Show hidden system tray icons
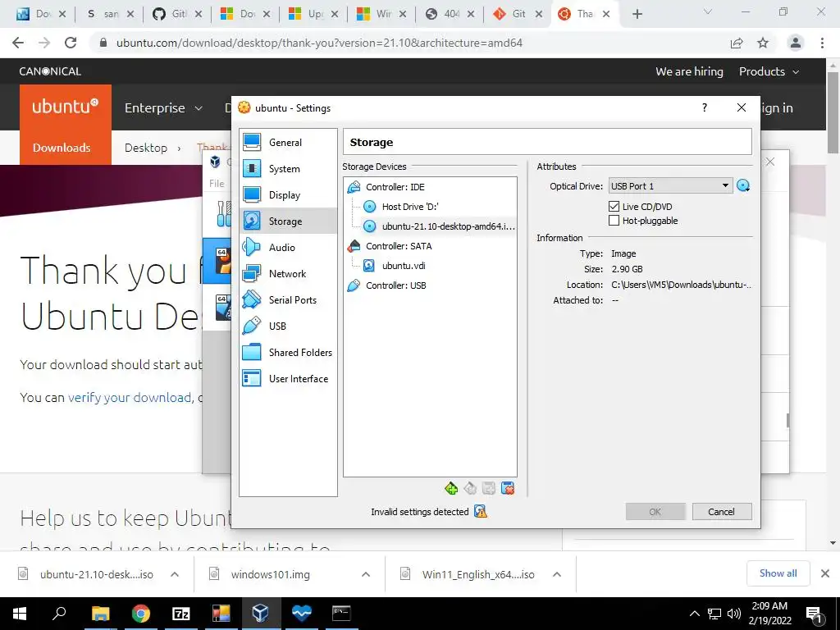The height and width of the screenshot is (630, 840). (694, 614)
